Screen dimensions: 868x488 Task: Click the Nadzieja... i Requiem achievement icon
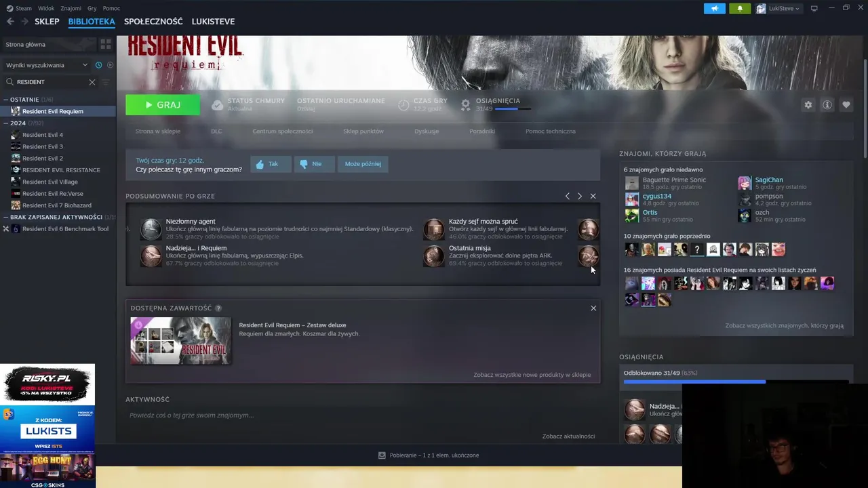(151, 256)
